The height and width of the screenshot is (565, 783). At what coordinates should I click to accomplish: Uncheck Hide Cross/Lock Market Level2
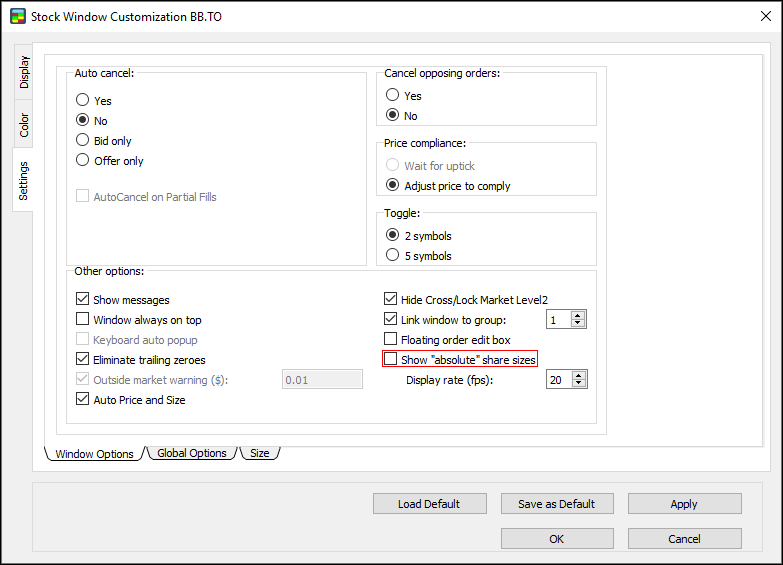coord(392,300)
